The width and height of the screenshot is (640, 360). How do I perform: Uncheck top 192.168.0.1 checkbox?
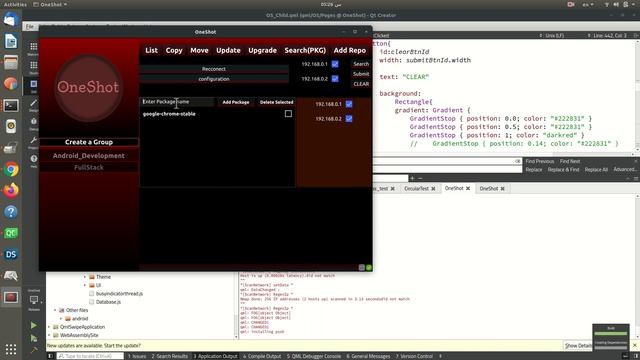tap(335, 64)
